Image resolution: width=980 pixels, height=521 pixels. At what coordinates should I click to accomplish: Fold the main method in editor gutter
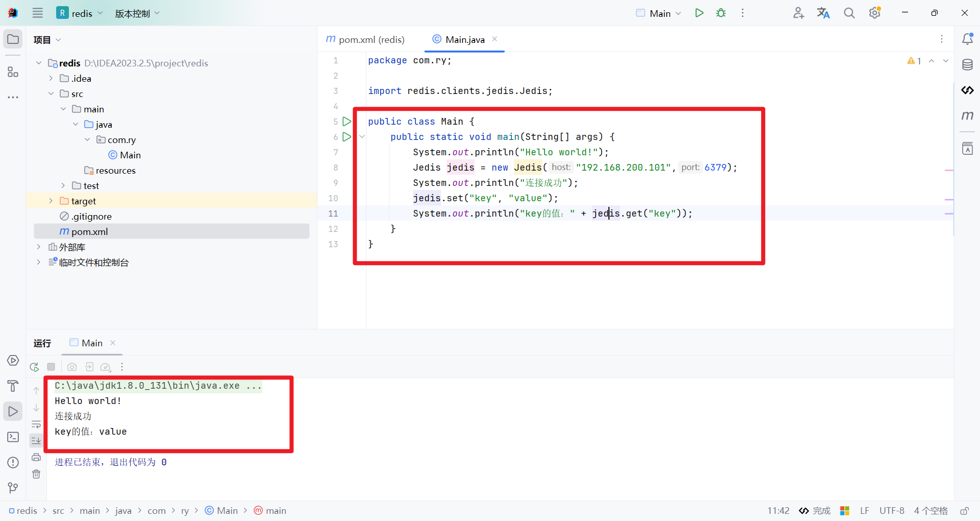pyautogui.click(x=362, y=137)
